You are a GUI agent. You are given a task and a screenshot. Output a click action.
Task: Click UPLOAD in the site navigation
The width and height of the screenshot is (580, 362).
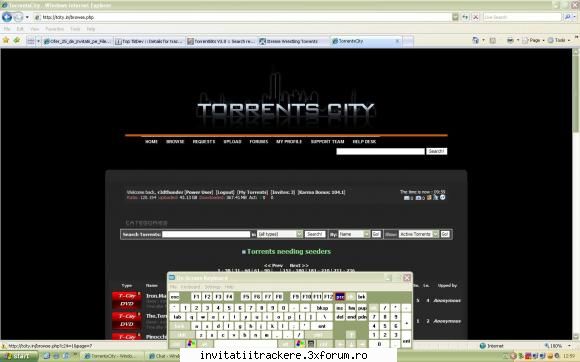click(232, 142)
